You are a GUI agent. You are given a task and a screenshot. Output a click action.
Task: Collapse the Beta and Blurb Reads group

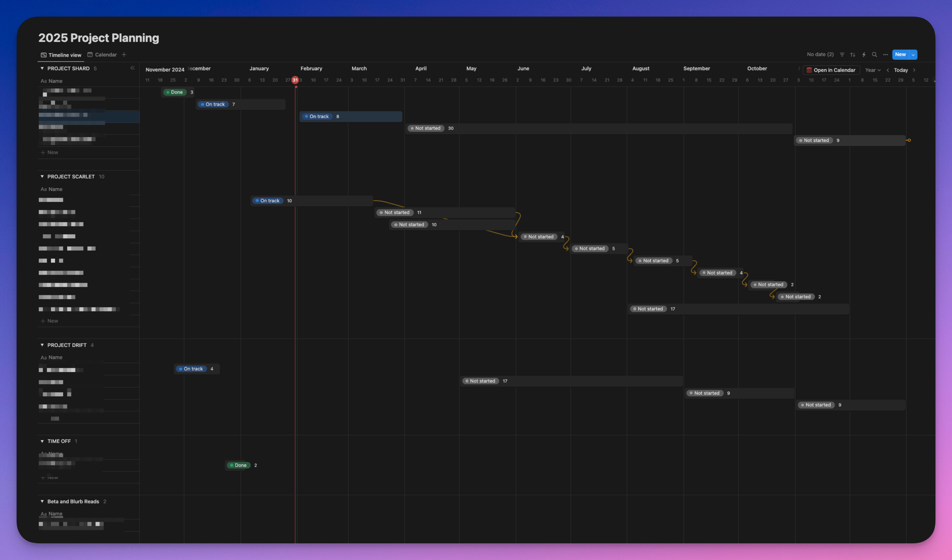click(42, 501)
